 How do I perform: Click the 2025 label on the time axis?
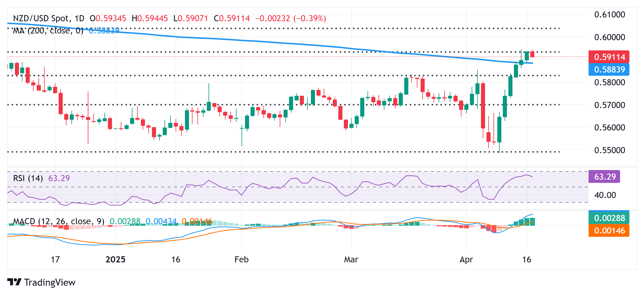click(116, 259)
